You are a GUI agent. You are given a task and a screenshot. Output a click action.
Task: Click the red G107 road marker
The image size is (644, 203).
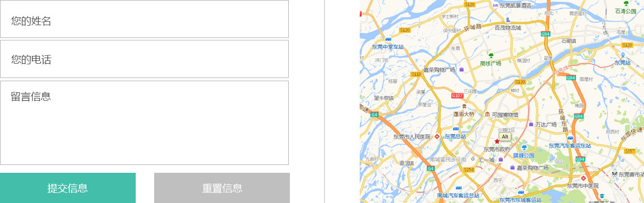pos(457,96)
